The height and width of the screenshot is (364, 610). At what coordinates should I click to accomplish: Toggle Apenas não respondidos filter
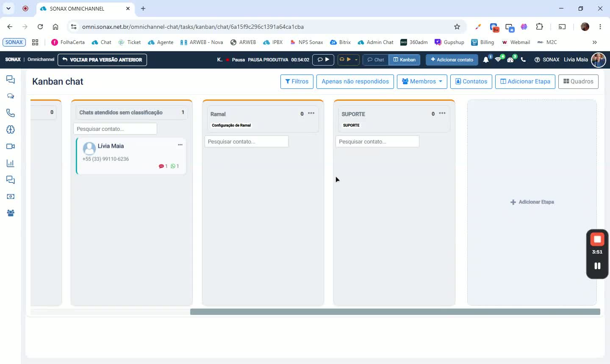click(x=355, y=81)
